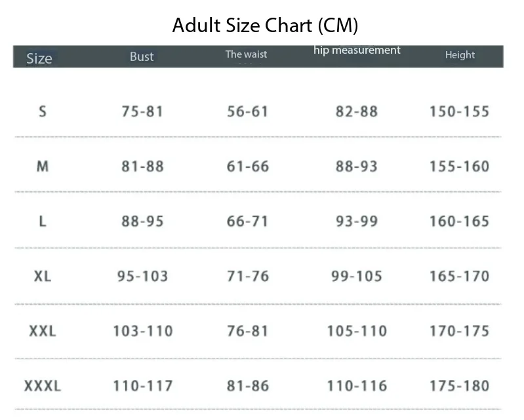Select height value 165-170
Viewport: 524px width, 420px height.
[x=459, y=276]
